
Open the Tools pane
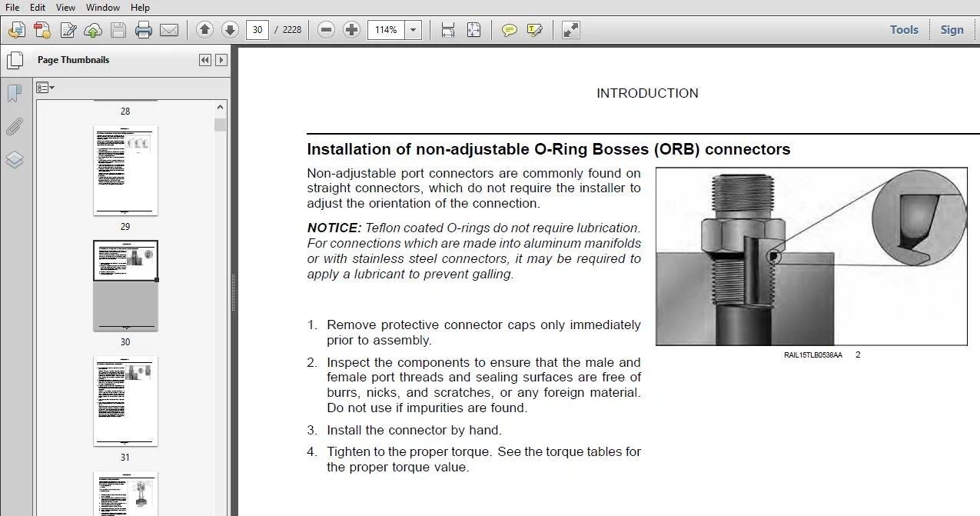coord(904,30)
